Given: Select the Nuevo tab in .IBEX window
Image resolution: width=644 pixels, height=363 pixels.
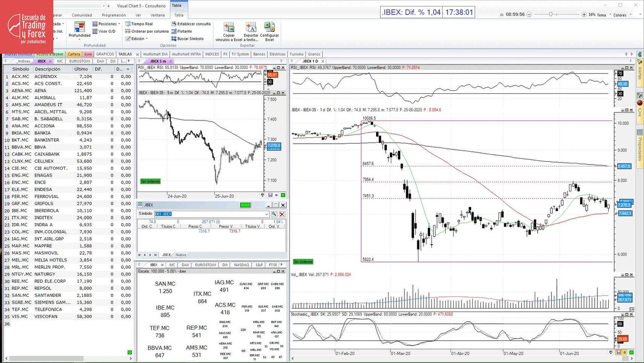Looking at the screenshot, I should (180, 255).
